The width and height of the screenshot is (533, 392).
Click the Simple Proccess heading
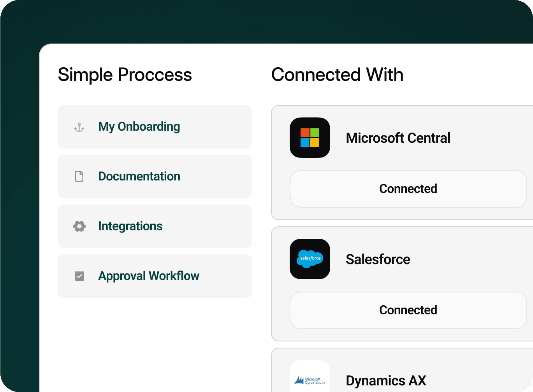[125, 75]
